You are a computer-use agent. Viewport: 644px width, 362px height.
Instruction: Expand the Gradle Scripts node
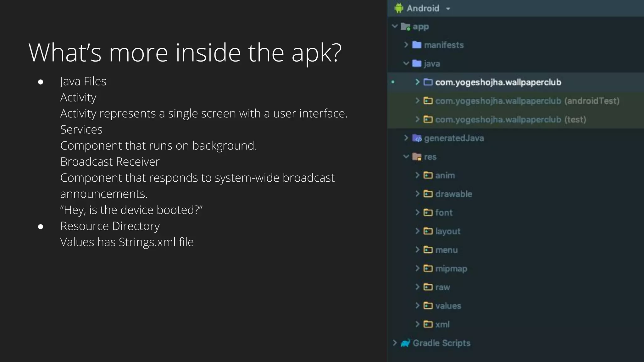[395, 343]
